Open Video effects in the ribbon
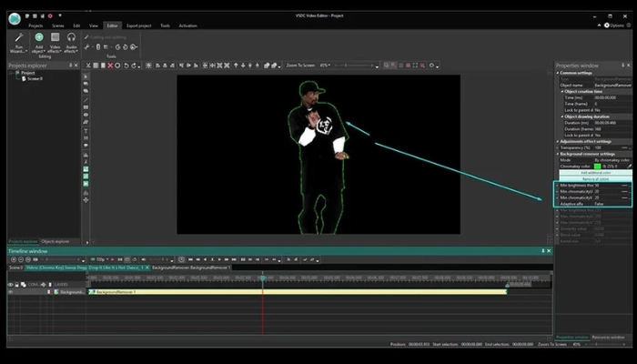The width and height of the screenshot is (637, 364). pyautogui.click(x=55, y=43)
